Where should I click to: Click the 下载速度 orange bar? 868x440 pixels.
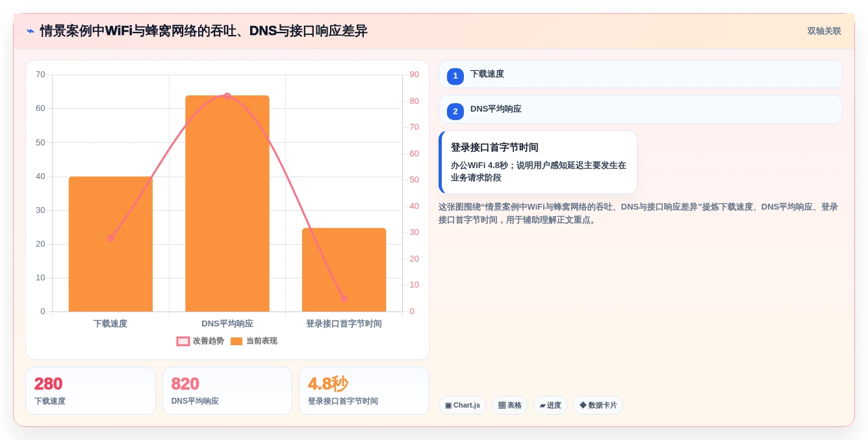[110, 244]
